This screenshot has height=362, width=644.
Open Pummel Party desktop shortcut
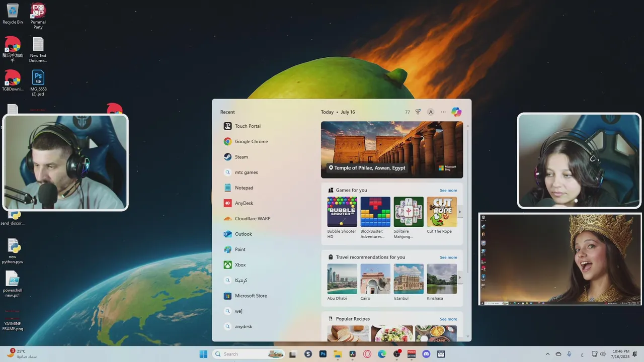(38, 16)
